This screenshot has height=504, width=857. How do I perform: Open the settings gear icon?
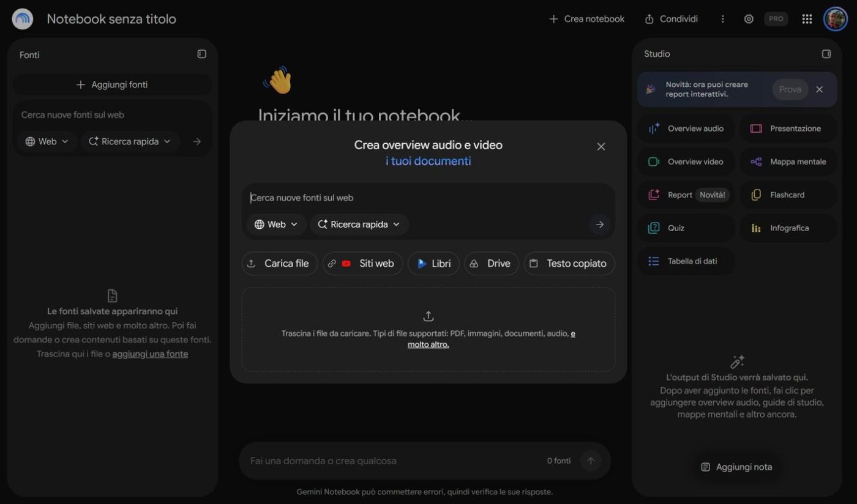(x=749, y=19)
